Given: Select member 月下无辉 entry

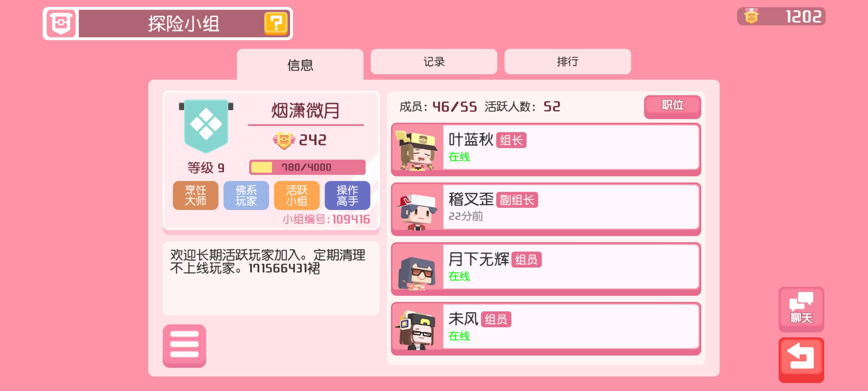Looking at the screenshot, I should tap(546, 269).
